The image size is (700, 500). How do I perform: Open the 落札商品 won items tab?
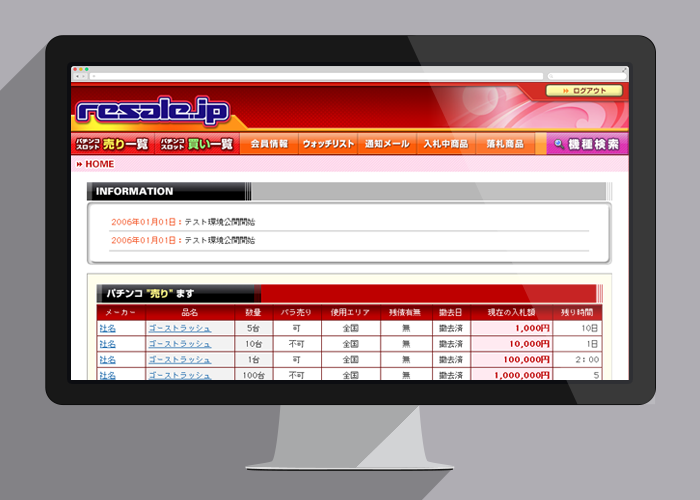point(506,144)
